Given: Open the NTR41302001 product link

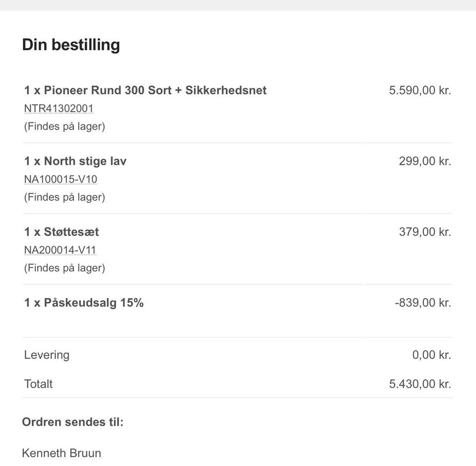Looking at the screenshot, I should tap(59, 109).
